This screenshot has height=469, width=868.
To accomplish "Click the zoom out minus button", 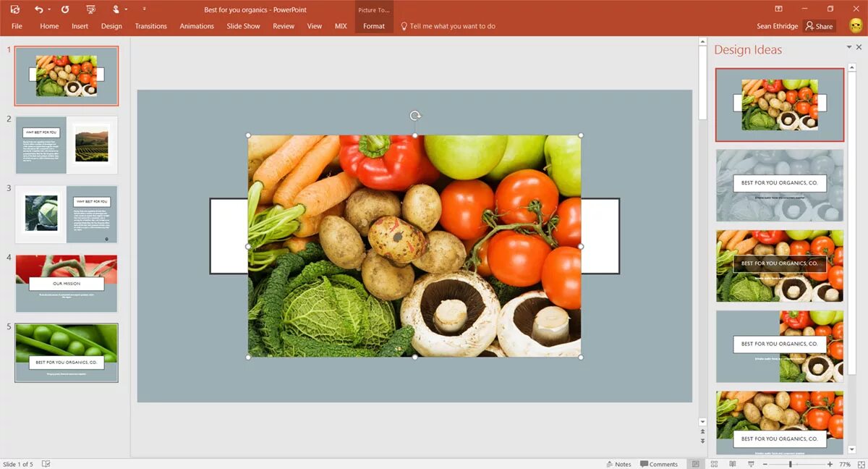I will click(764, 464).
